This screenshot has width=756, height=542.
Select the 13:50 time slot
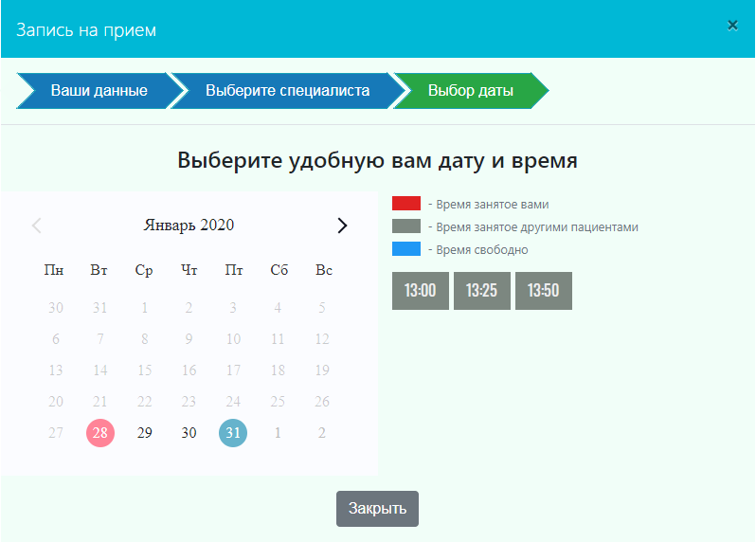543,291
